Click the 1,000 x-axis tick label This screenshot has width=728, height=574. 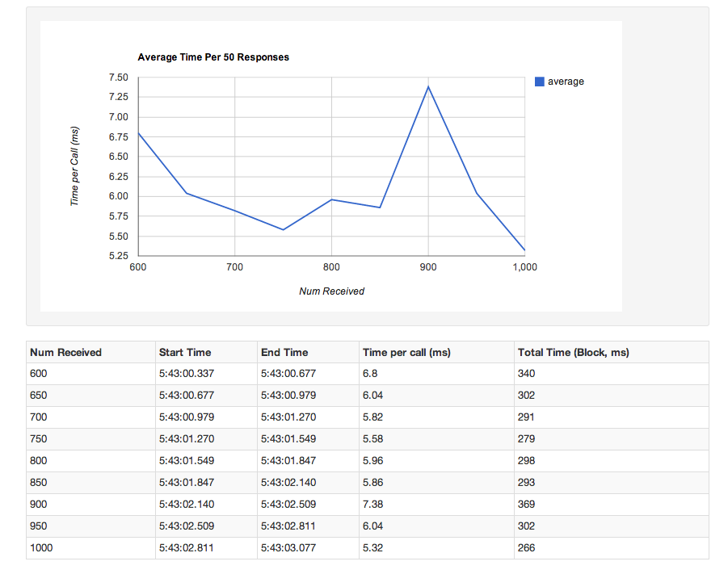524,266
